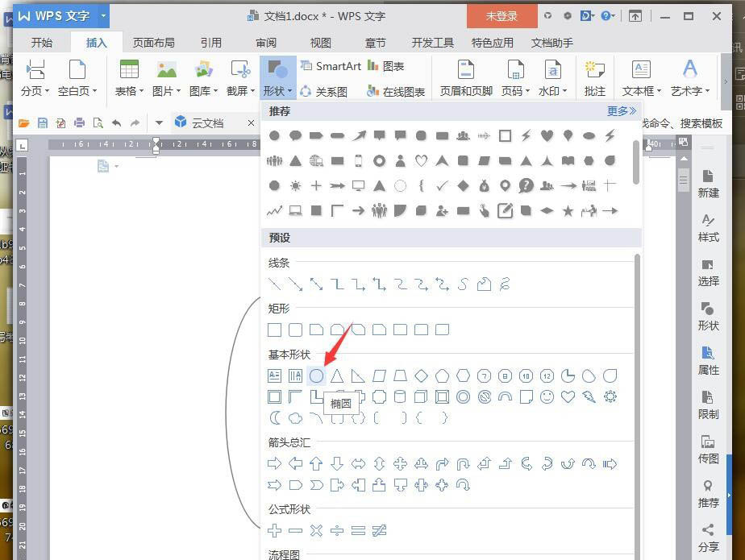Select the ellipse shape in basic shapes
745x560 pixels.
(316, 376)
